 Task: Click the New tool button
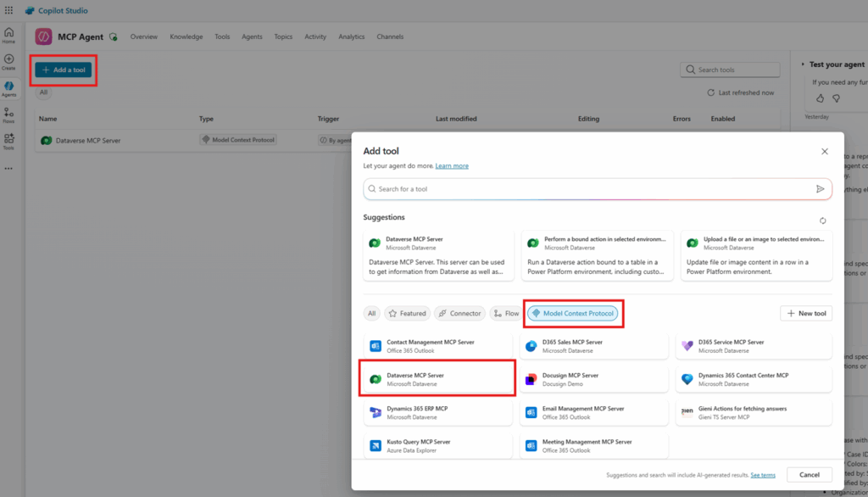807,313
